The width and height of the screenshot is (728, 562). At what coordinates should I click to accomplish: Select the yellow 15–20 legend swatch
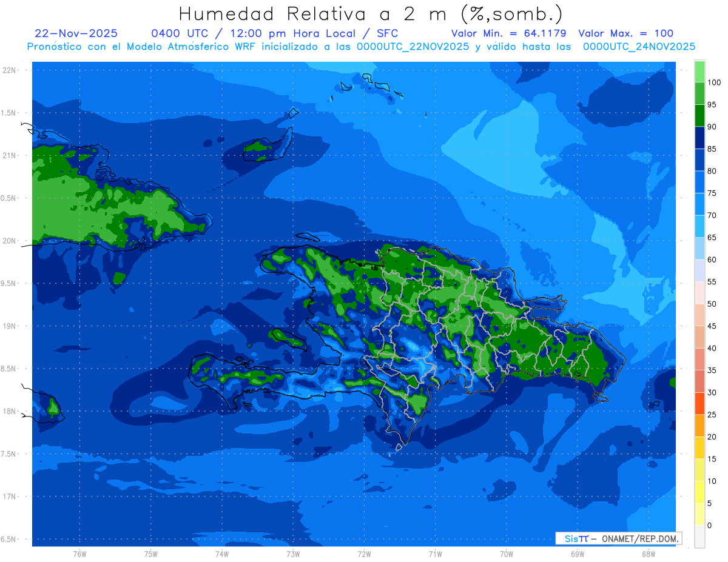pos(699,447)
